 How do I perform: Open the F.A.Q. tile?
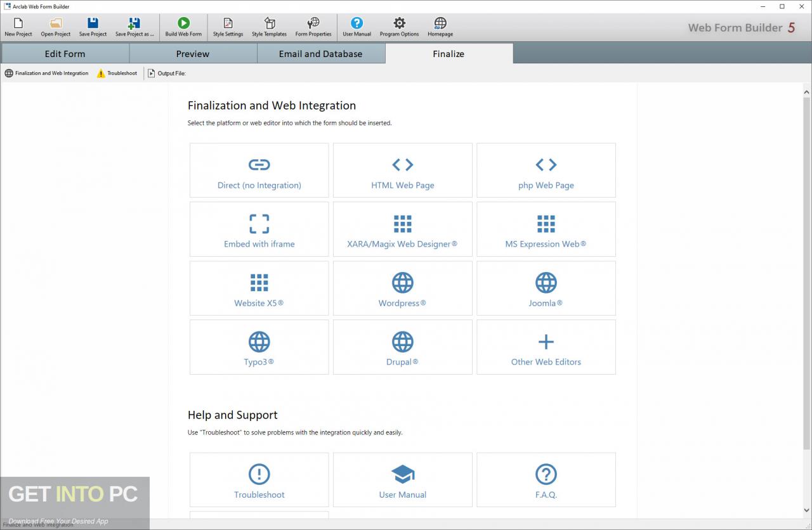pyautogui.click(x=546, y=479)
